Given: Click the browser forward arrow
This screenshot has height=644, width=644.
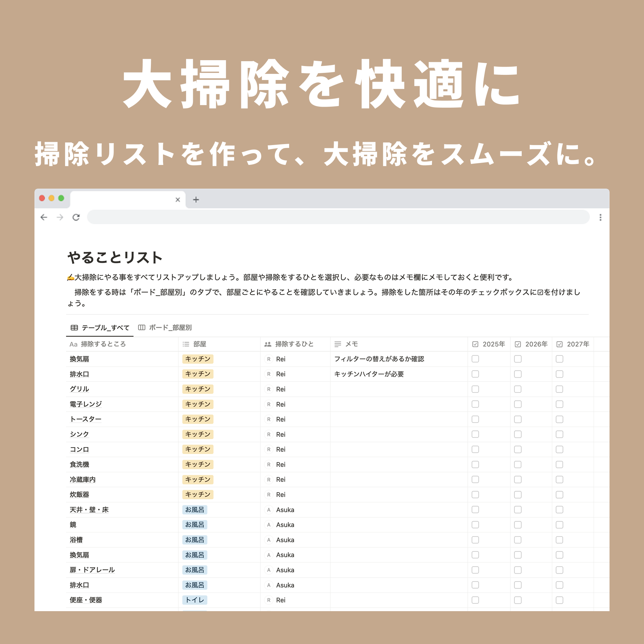Looking at the screenshot, I should click(x=60, y=217).
